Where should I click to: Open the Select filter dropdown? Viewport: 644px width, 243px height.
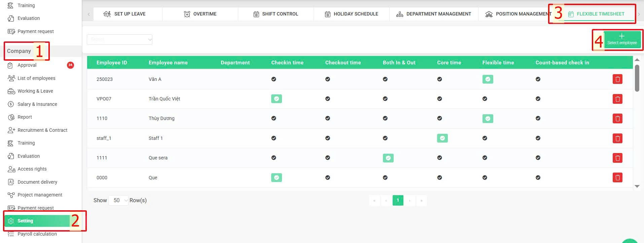(x=119, y=39)
